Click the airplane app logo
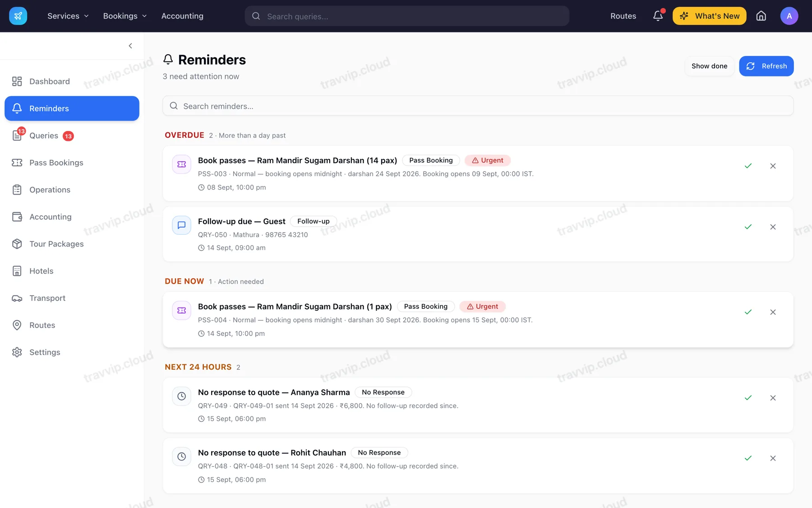The height and width of the screenshot is (508, 812). [x=18, y=16]
